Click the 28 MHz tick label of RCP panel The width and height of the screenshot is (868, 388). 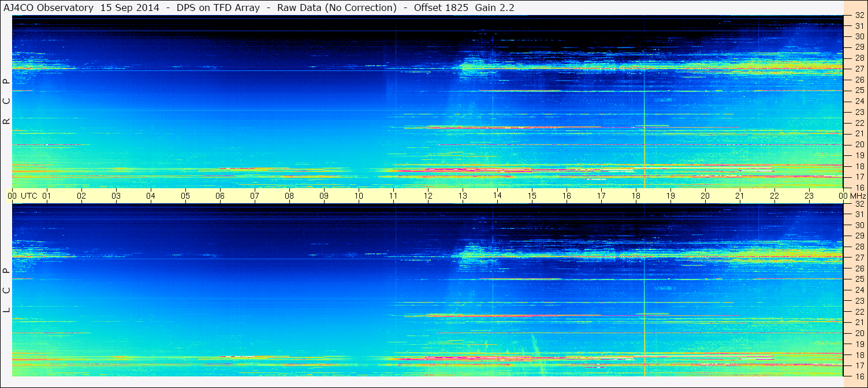tap(859, 58)
